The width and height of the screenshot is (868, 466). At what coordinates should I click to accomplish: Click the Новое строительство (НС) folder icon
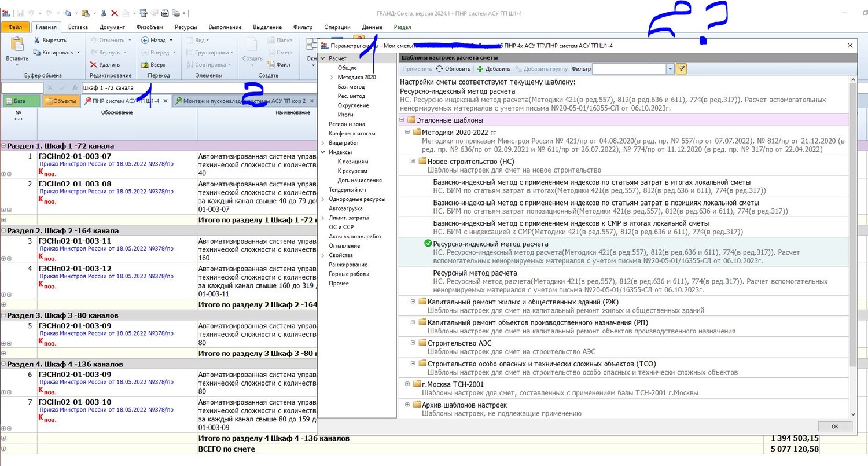422,161
